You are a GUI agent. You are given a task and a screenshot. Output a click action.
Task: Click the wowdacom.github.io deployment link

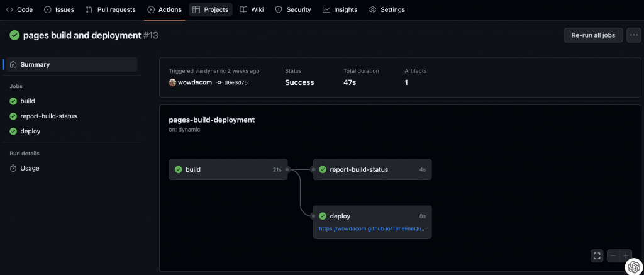pyautogui.click(x=372, y=229)
